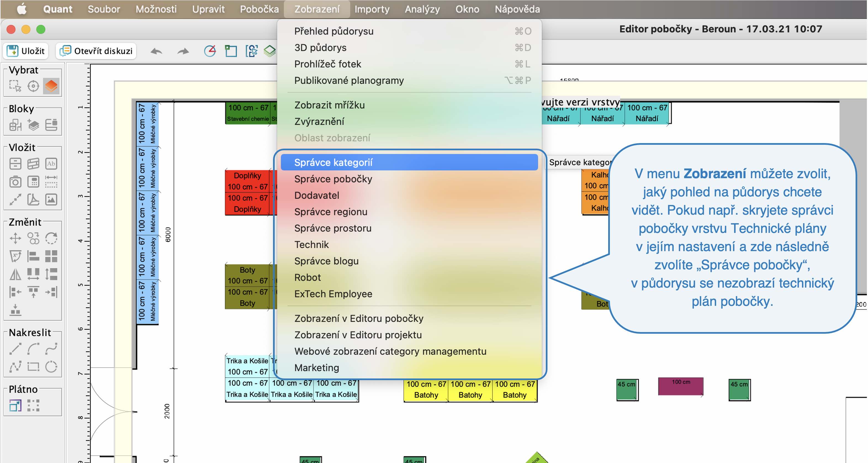This screenshot has height=463, width=868.
Task: Open discussion with Otevřít diskuzi button
Action: point(96,51)
